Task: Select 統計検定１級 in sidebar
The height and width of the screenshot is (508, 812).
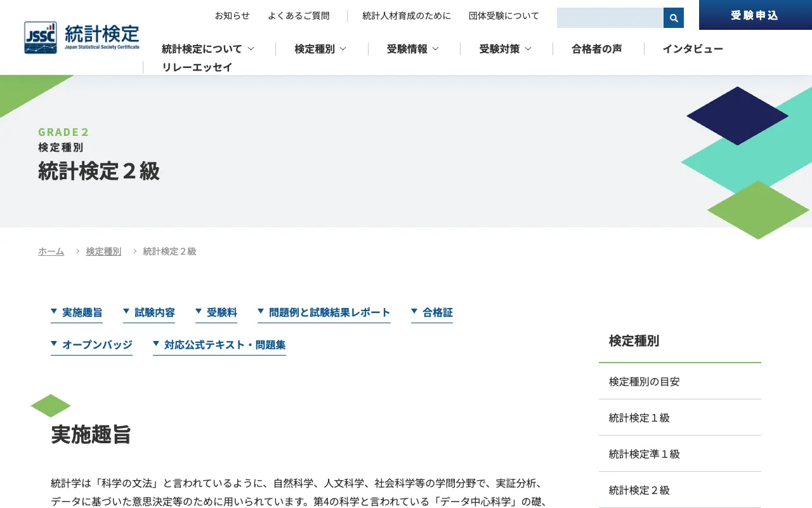Action: pyautogui.click(x=680, y=418)
